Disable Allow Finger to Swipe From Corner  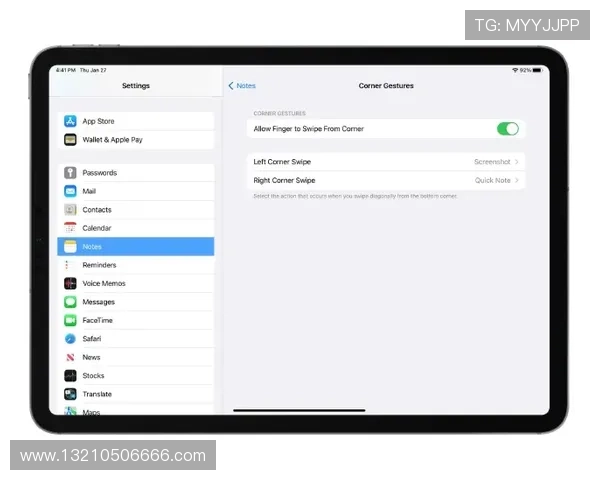[x=507, y=129]
